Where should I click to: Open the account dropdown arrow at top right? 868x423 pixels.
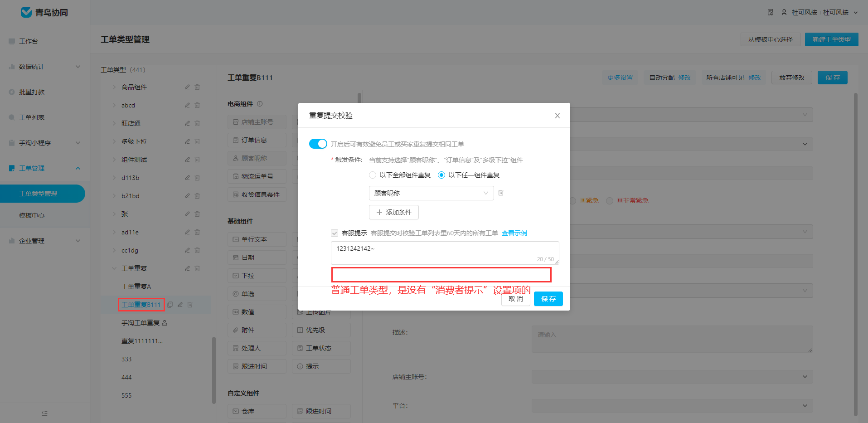point(856,13)
